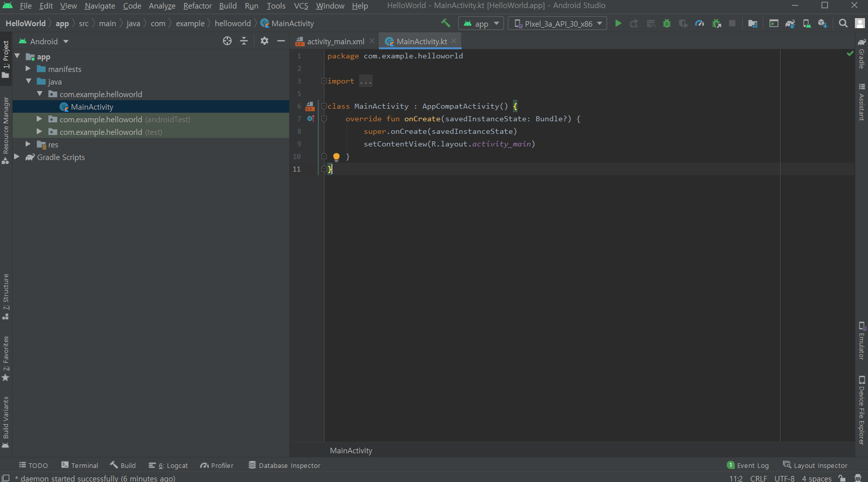
Task: Toggle the Gradle panel on right edge
Action: [861, 54]
